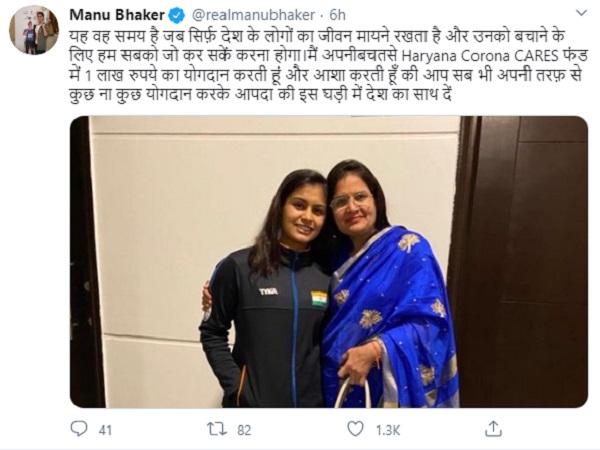The image size is (600, 450).
Task: Click the reply speech bubble icon
Action: click(79, 428)
